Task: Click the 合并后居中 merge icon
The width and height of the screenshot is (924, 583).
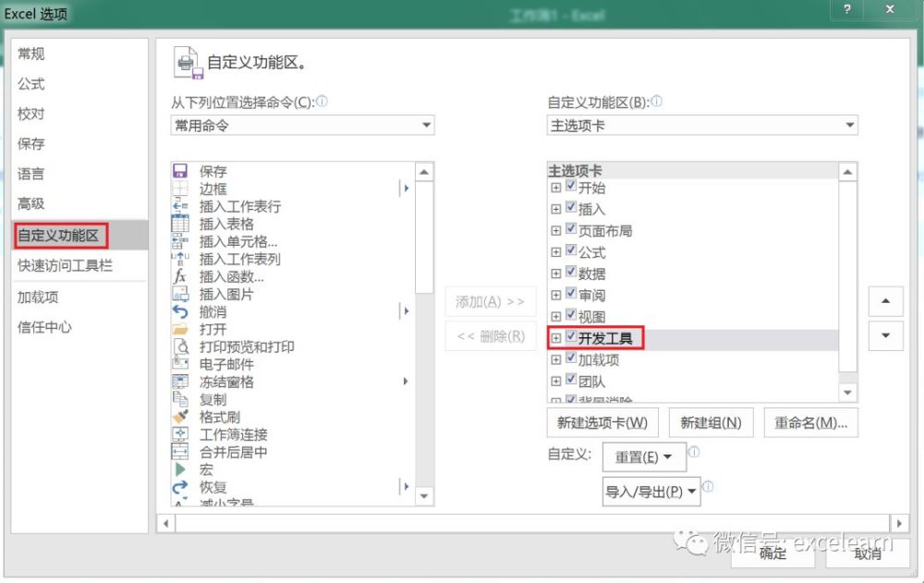Action: tap(180, 452)
